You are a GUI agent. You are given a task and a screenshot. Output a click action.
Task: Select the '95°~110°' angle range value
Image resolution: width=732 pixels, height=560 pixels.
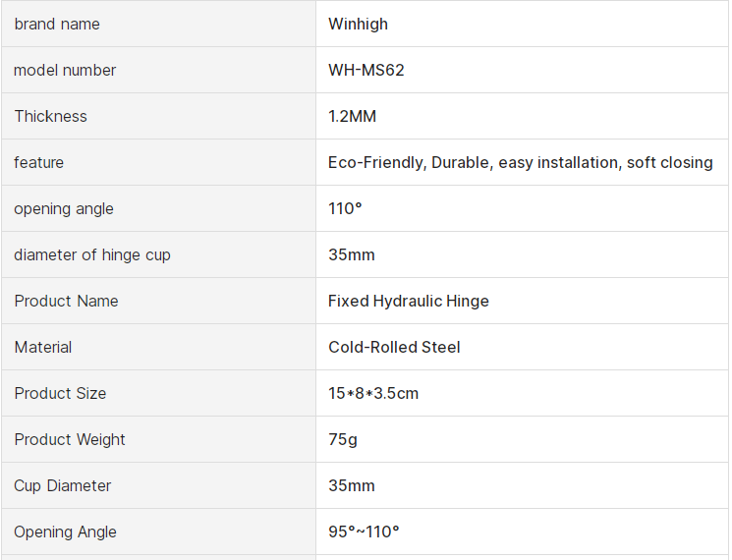364,532
